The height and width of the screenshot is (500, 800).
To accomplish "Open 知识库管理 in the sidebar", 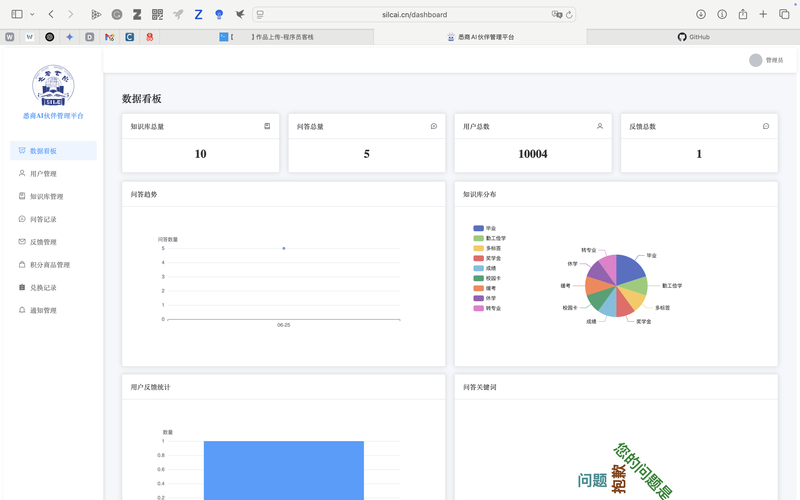I will 53,196.
